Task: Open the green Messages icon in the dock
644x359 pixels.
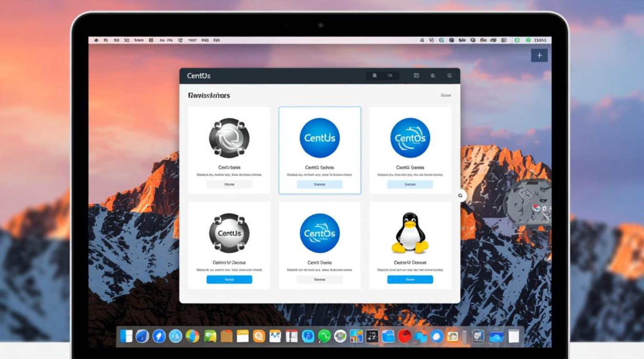Action: point(324,336)
